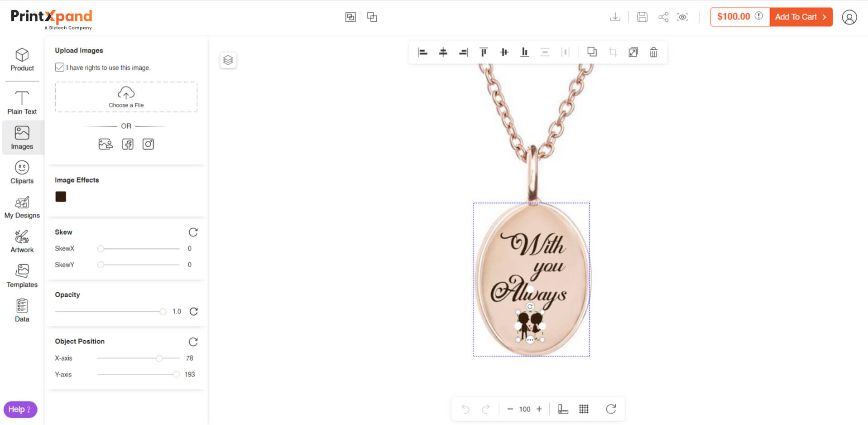Open the layers panel icon

tap(228, 60)
